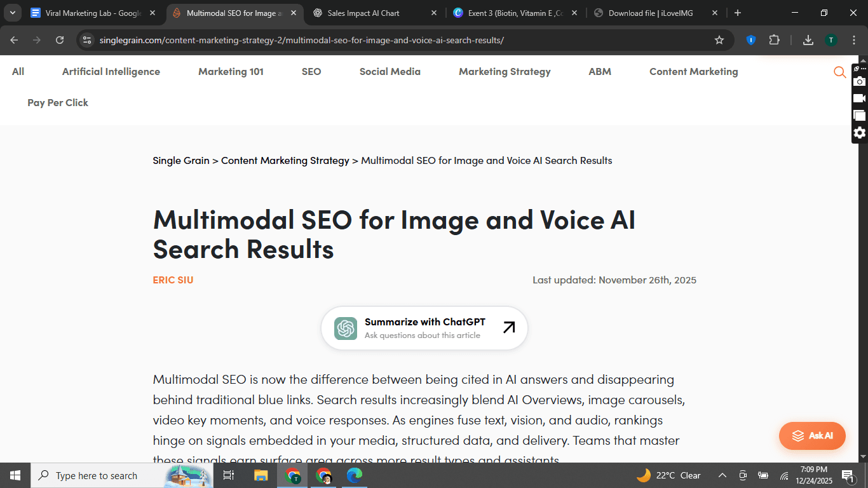Open the Windows Start menu

pyautogui.click(x=15, y=475)
